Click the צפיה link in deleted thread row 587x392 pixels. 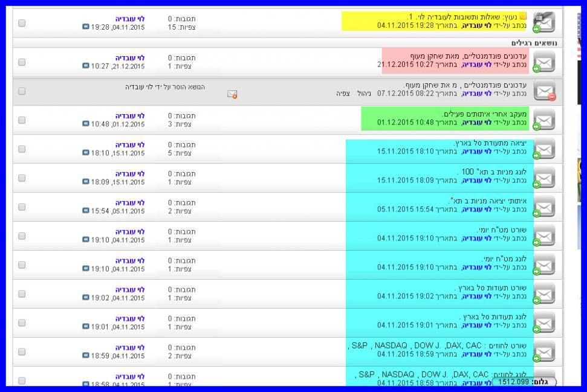click(343, 94)
